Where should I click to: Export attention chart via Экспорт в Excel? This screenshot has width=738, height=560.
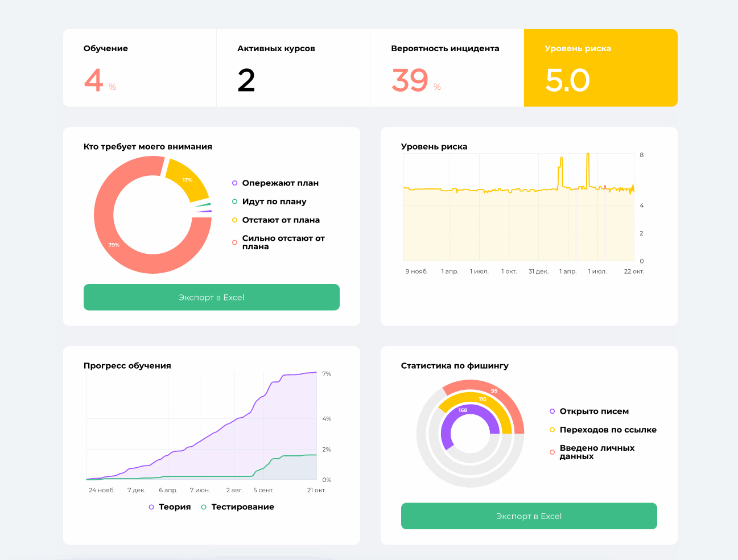pyautogui.click(x=212, y=297)
